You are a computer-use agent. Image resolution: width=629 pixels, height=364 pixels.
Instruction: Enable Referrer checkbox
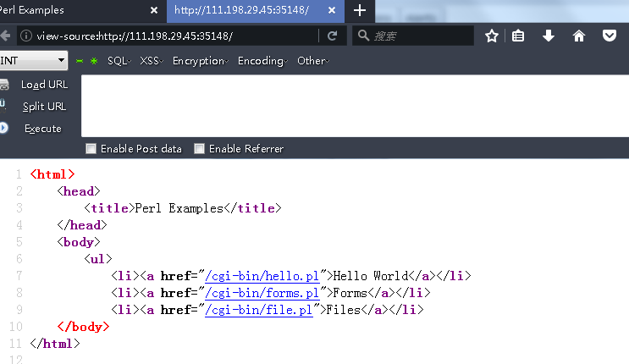click(x=200, y=149)
